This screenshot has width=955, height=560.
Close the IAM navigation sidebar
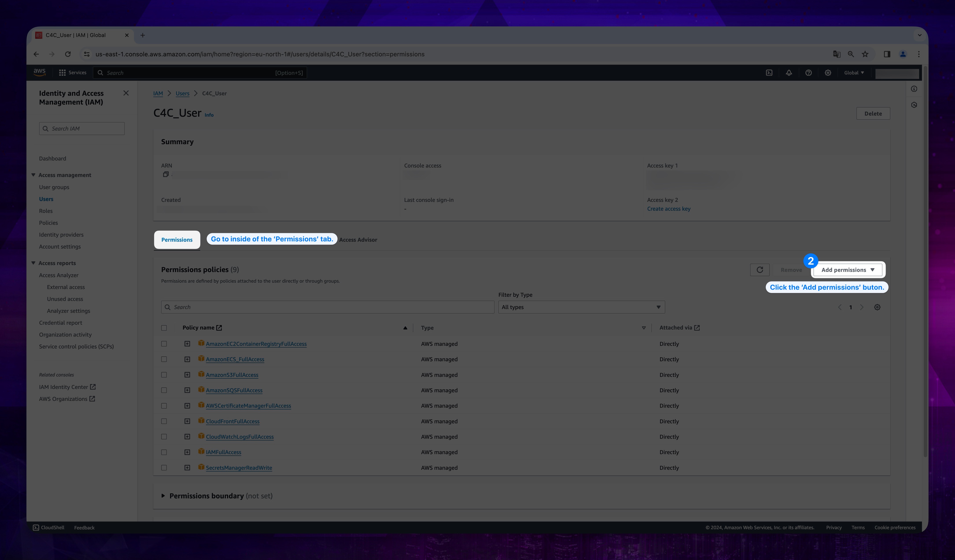tap(126, 93)
